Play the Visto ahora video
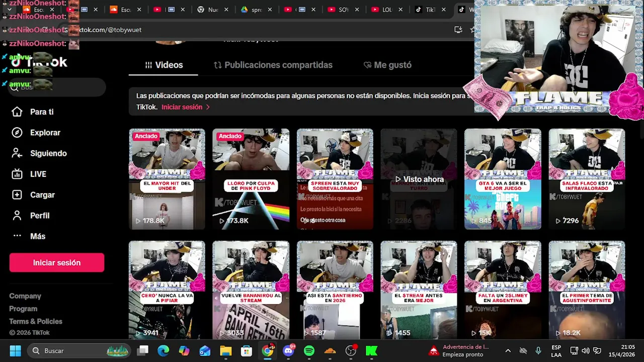 coord(419,179)
